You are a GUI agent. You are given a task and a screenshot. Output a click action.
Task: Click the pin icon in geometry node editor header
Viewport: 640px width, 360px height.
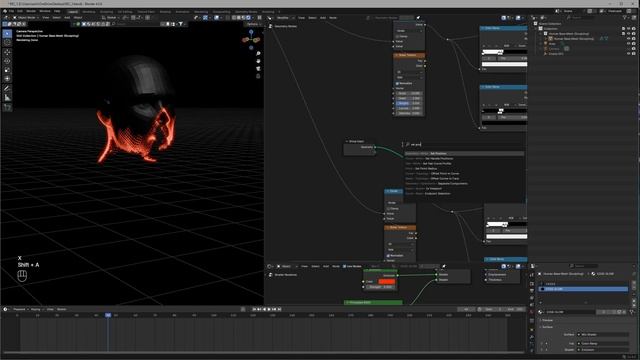418,18
